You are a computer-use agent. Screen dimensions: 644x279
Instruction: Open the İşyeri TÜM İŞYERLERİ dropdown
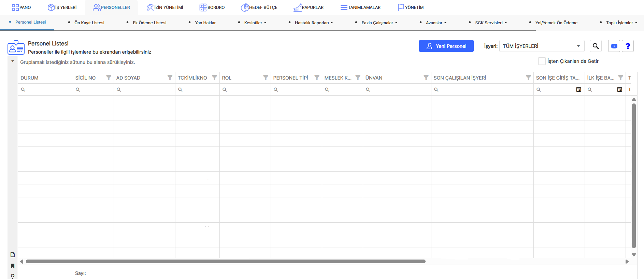point(542,46)
